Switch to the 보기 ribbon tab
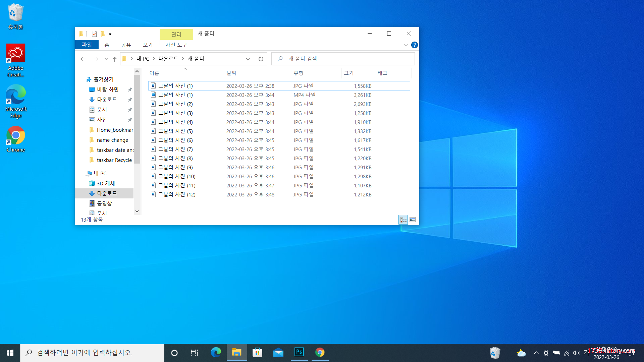The image size is (644, 362). tap(148, 45)
